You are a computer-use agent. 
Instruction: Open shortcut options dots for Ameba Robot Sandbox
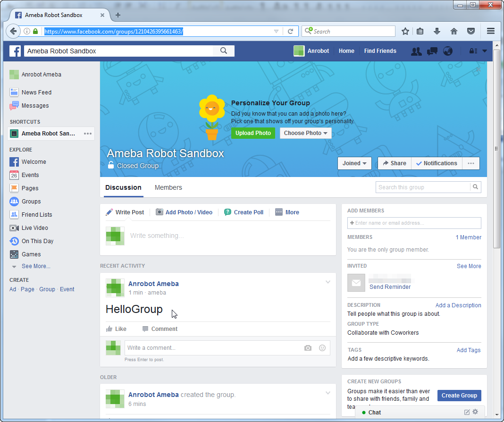88,134
